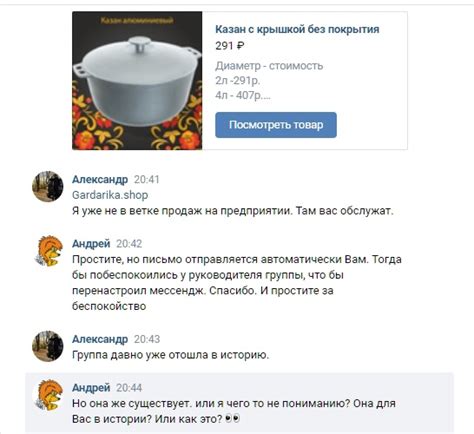Select the highlighted message from Андрей at 20:44
Image resolution: width=474 pixels, height=434 pixels.
(239, 402)
